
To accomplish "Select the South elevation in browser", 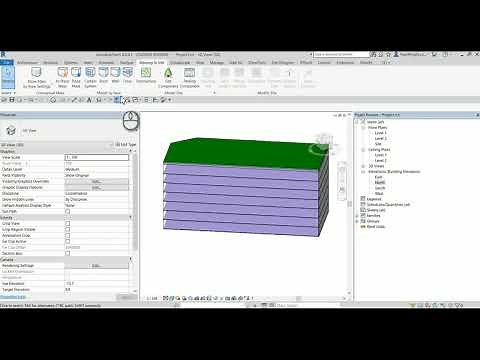I will tap(380, 188).
